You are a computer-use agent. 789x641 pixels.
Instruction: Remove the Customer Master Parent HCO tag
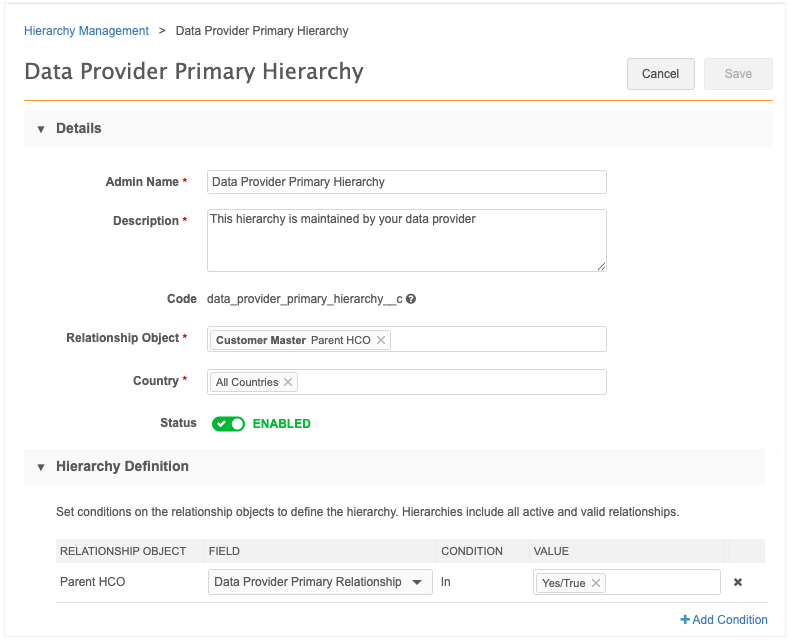point(381,340)
